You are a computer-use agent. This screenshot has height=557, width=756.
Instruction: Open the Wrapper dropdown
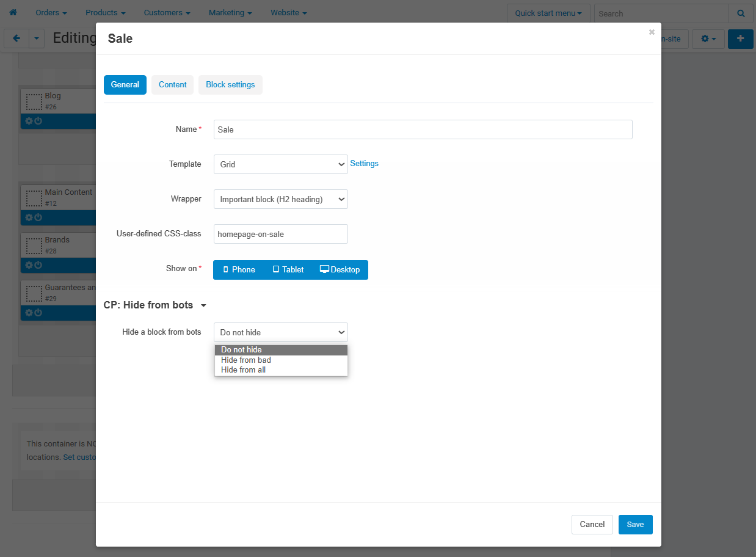(281, 199)
